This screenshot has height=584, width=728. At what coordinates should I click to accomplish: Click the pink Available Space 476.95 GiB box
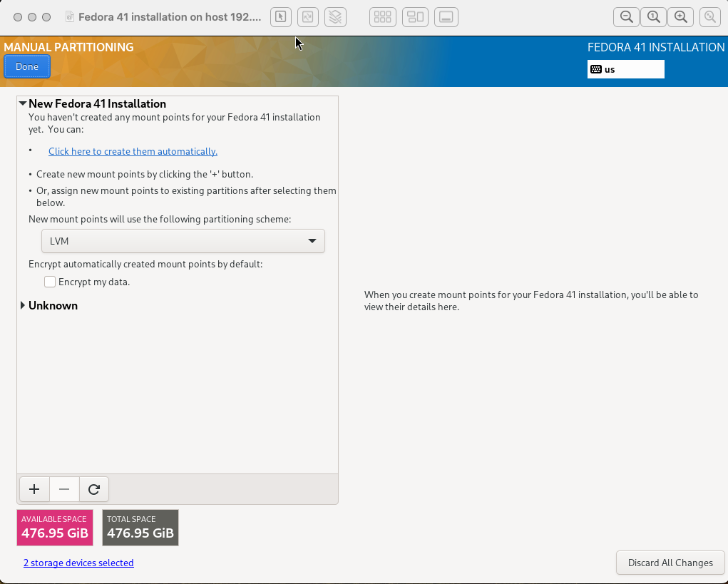point(55,528)
